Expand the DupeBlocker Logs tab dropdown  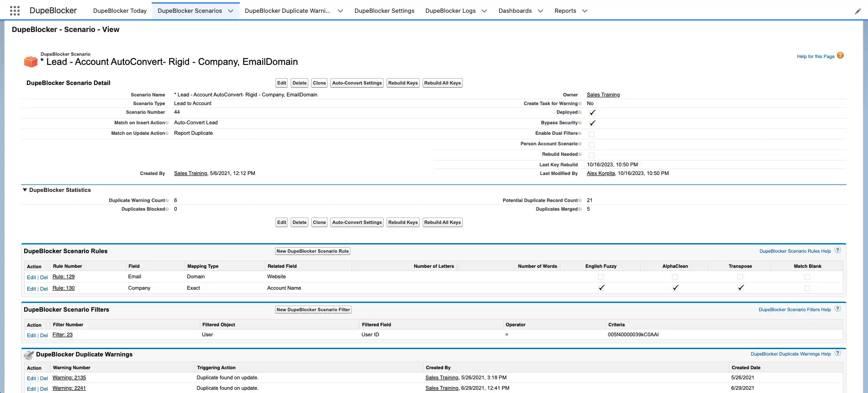coord(484,11)
